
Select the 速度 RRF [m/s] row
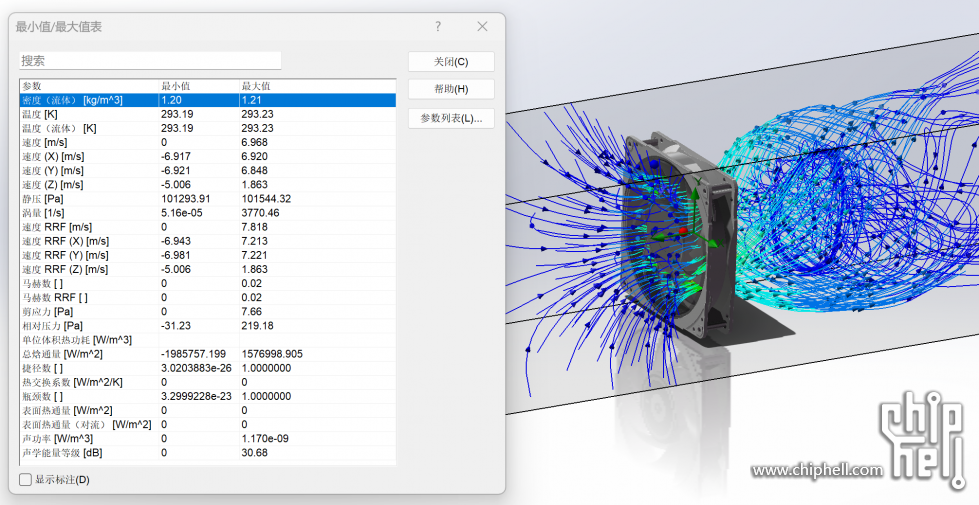[208, 227]
